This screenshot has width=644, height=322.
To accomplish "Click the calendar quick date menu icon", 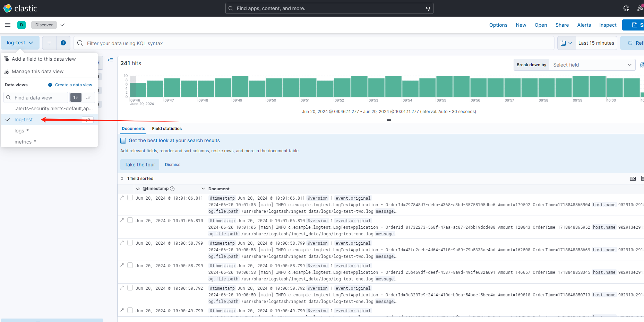I will point(566,43).
